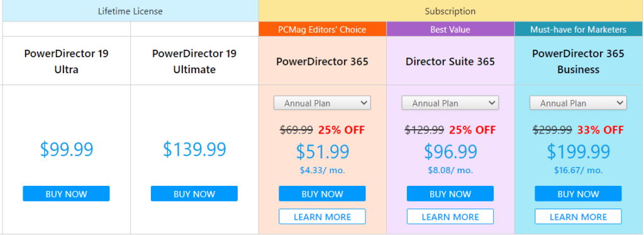This screenshot has height=235, width=644.
Task: Click Buy Now for PowerDirector 19 Ultra
Action: click(66, 194)
